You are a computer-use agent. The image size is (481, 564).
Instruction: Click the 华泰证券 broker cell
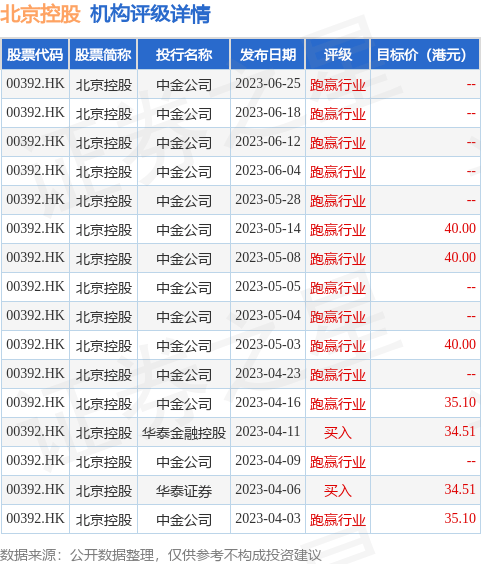tap(183, 491)
